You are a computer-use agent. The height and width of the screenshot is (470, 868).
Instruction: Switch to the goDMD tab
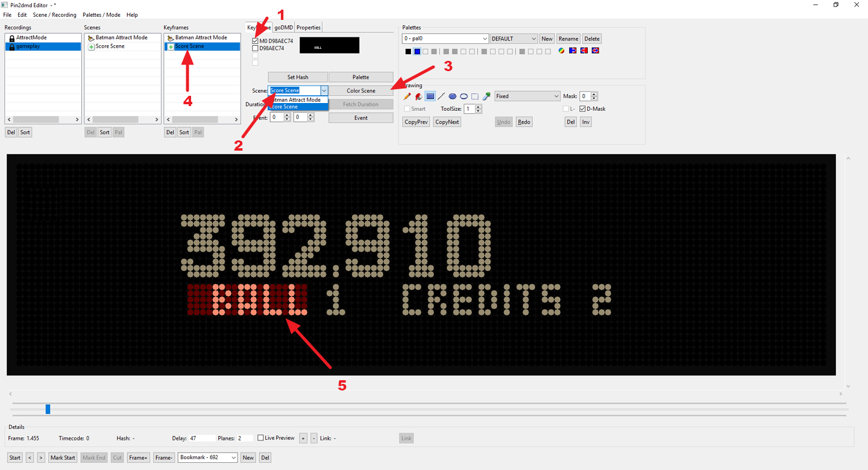click(x=283, y=27)
